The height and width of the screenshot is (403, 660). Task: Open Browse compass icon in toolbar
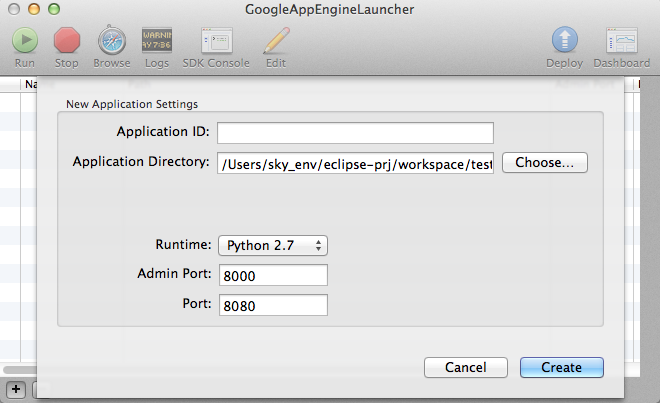pos(112,41)
